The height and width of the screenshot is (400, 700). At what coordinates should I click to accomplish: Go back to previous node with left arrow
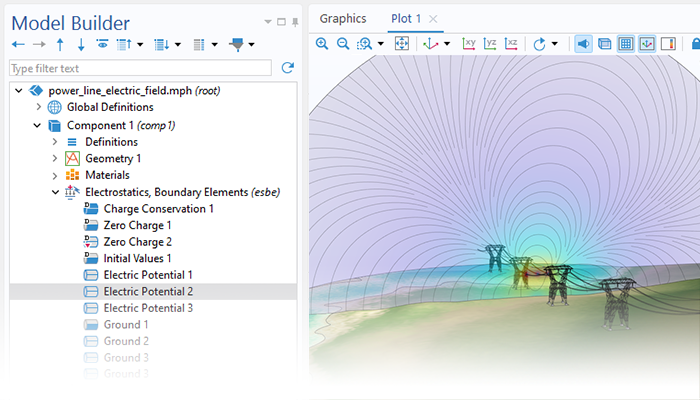[x=17, y=44]
